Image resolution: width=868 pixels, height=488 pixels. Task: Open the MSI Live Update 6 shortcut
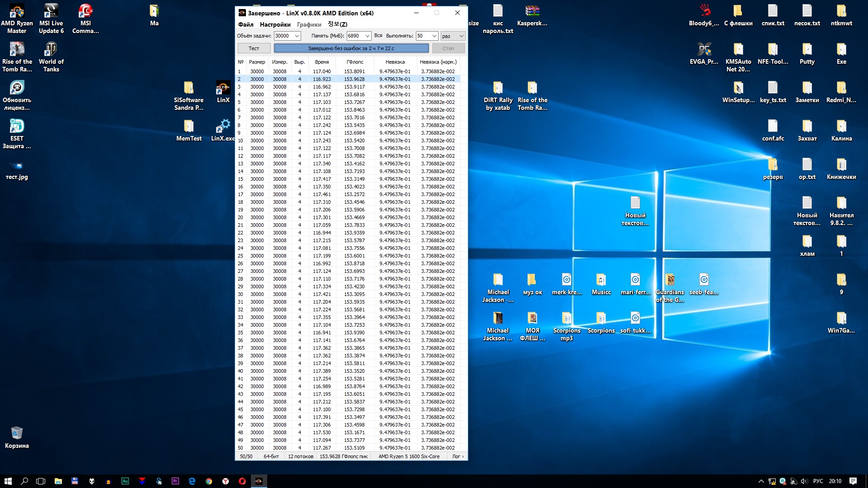coord(51,18)
